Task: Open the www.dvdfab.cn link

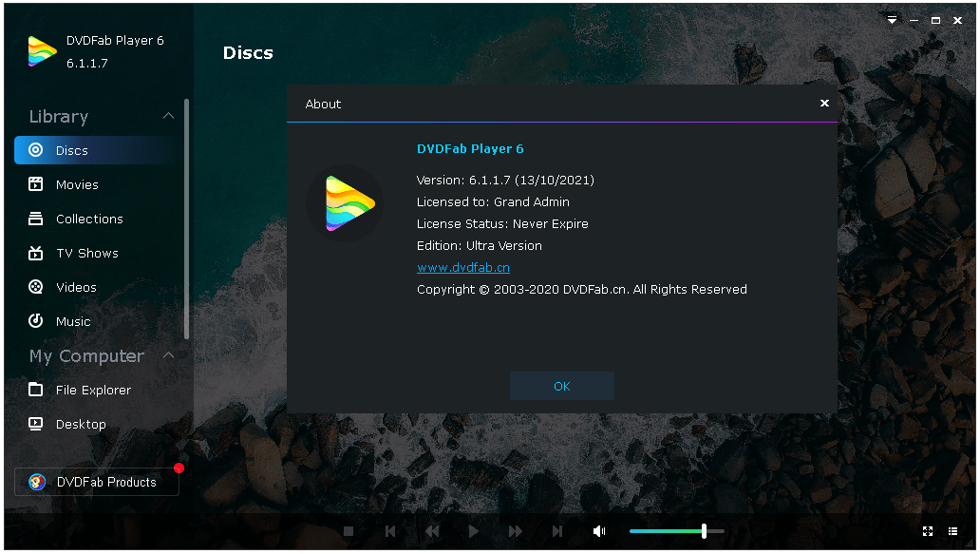Action: [x=463, y=268]
